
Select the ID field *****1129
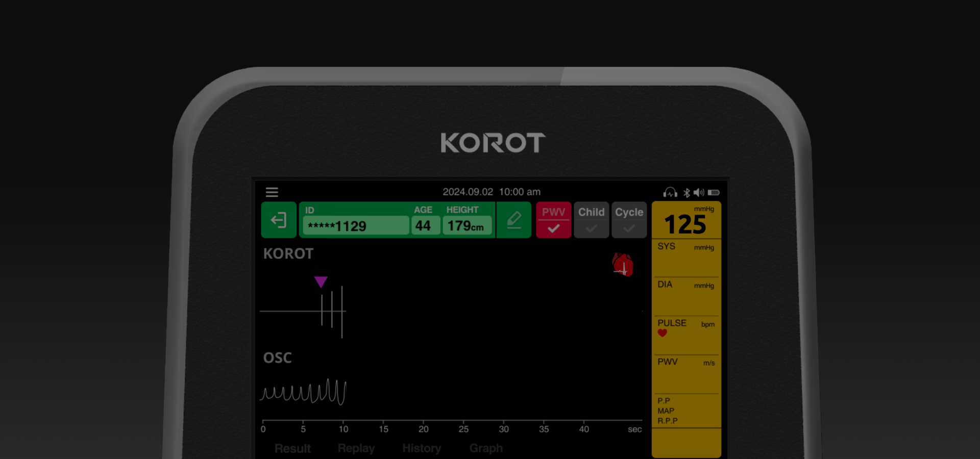356,225
